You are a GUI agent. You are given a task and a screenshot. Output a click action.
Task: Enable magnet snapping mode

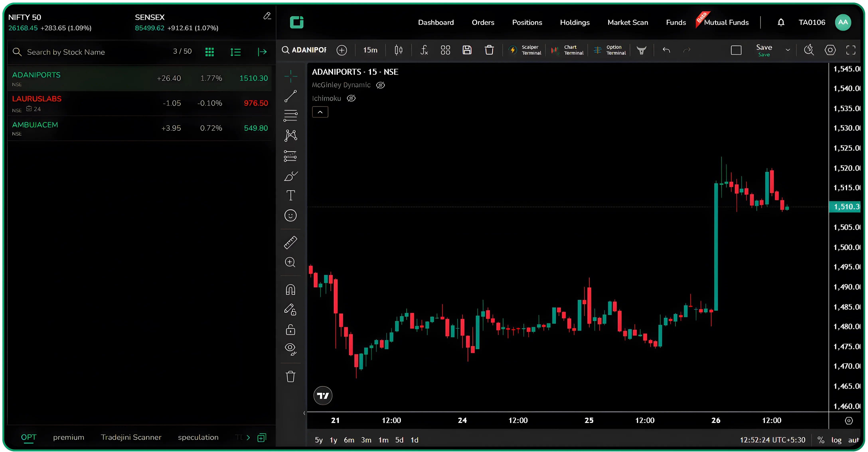tap(290, 290)
